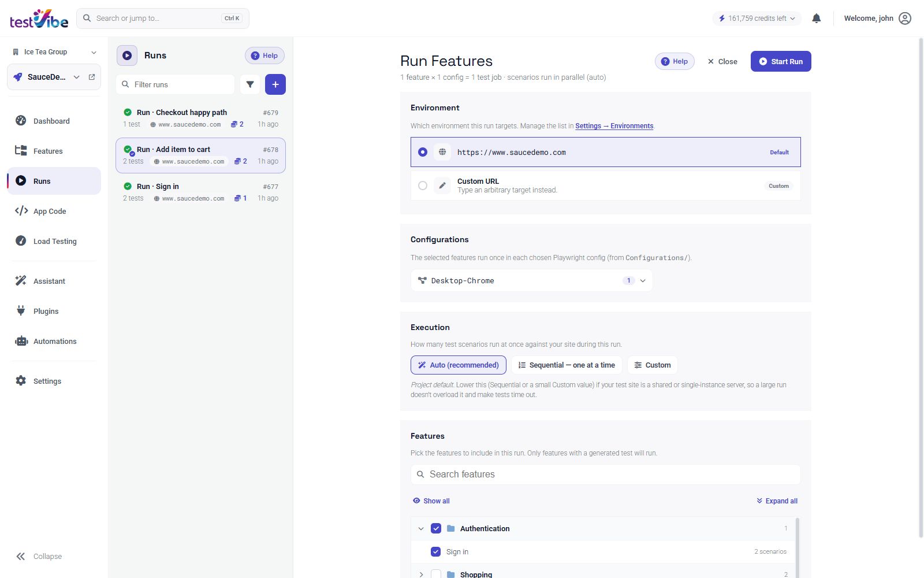Click the testVibe logo
Viewport: 924px width, 578px height.
point(39,18)
